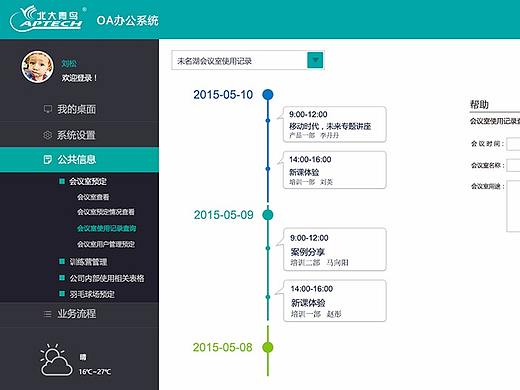This screenshot has height=390, width=520.
Task: Click the weather sun-and-cloud icon
Action: pos(56,360)
